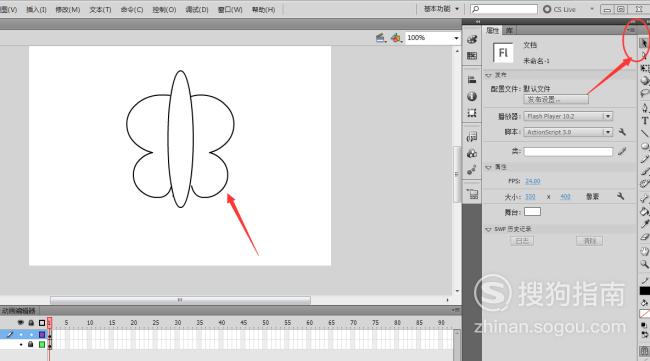Select the Line tool
This screenshot has width=650, height=361.
[x=645, y=133]
